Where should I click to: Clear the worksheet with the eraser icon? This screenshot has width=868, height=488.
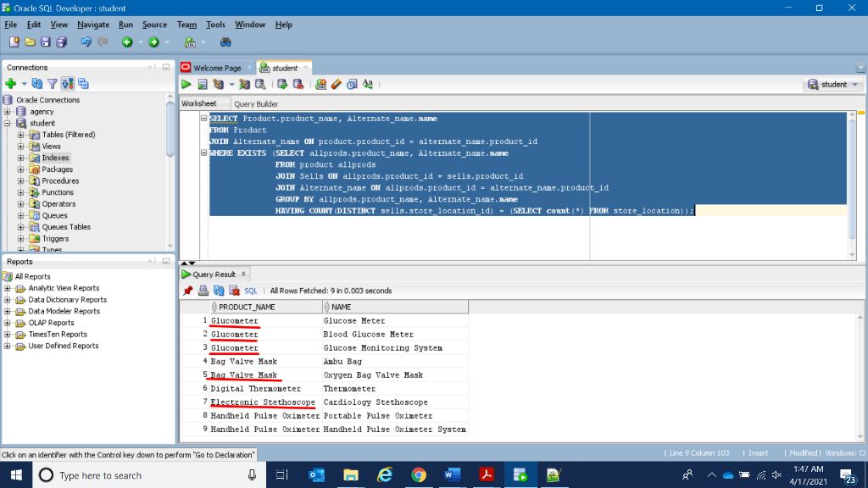(x=336, y=84)
